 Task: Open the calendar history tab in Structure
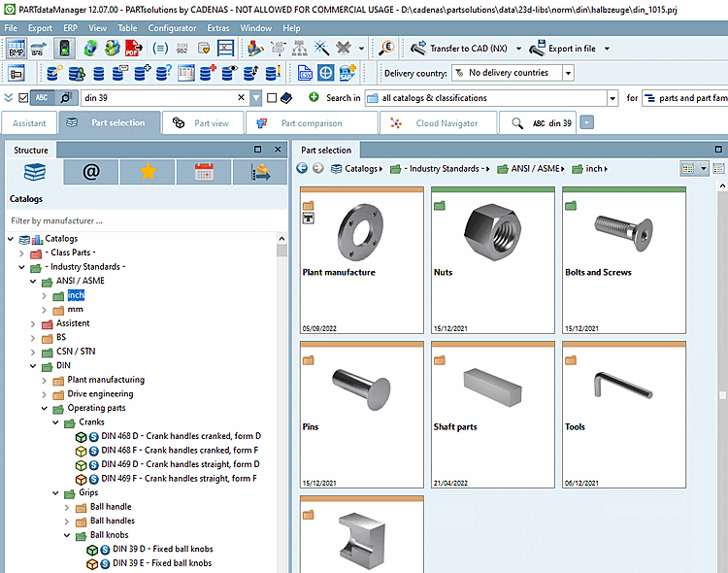pos(204,172)
